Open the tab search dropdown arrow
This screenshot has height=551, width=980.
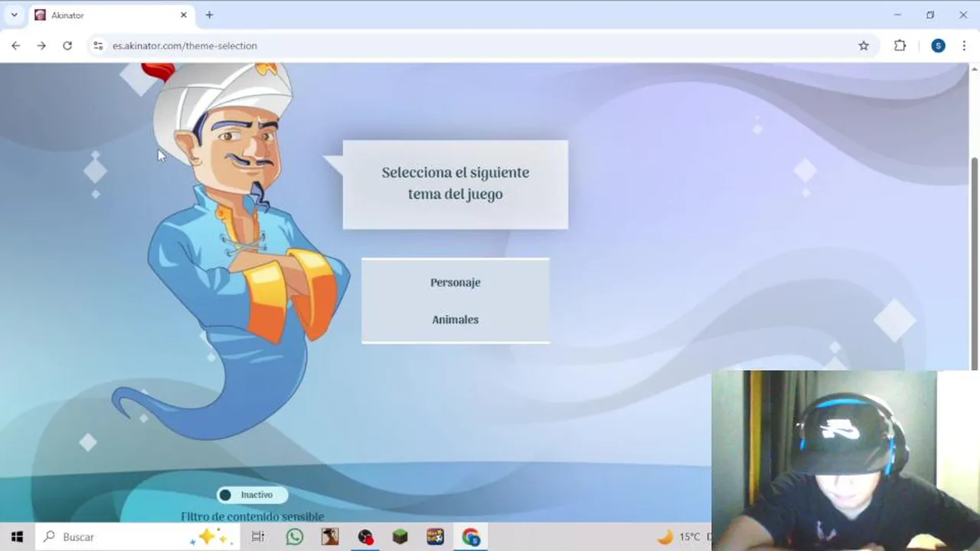pyautogui.click(x=14, y=15)
